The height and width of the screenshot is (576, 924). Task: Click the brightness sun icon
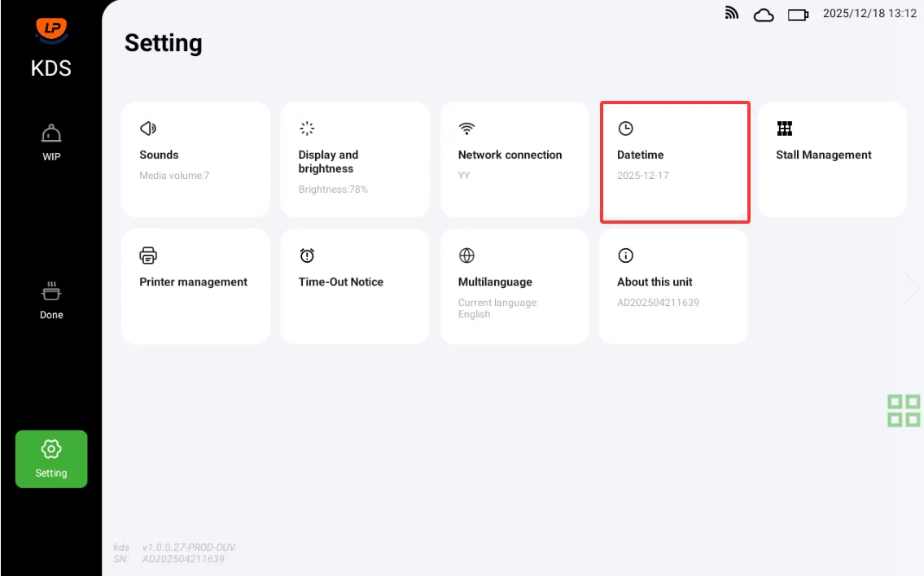click(x=307, y=129)
